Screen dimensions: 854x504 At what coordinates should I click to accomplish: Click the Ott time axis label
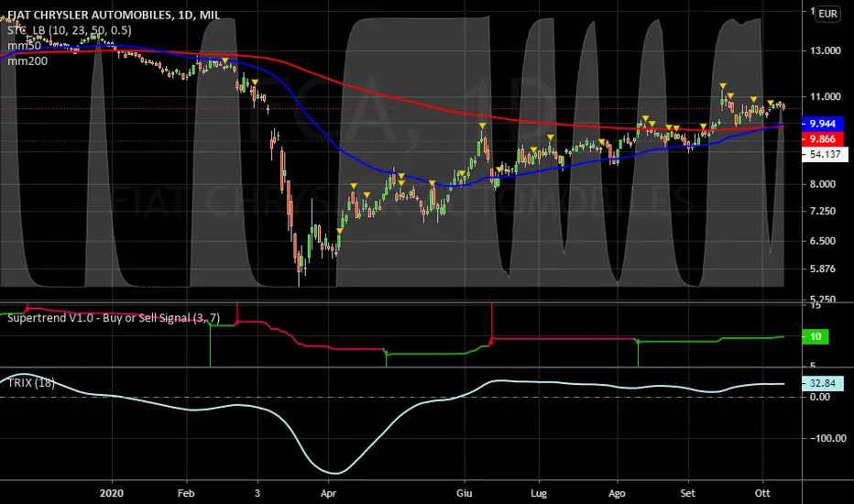[762, 493]
